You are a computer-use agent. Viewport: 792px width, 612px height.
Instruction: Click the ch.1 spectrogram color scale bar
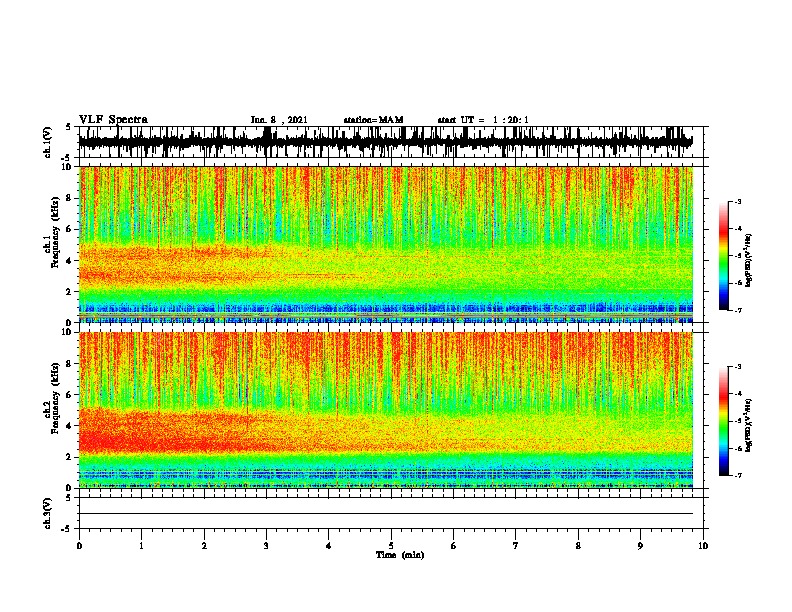click(x=724, y=256)
